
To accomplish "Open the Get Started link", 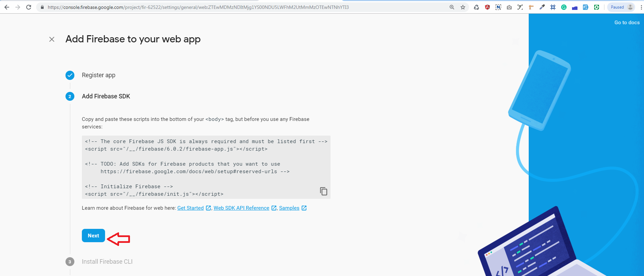I will pos(190,208).
